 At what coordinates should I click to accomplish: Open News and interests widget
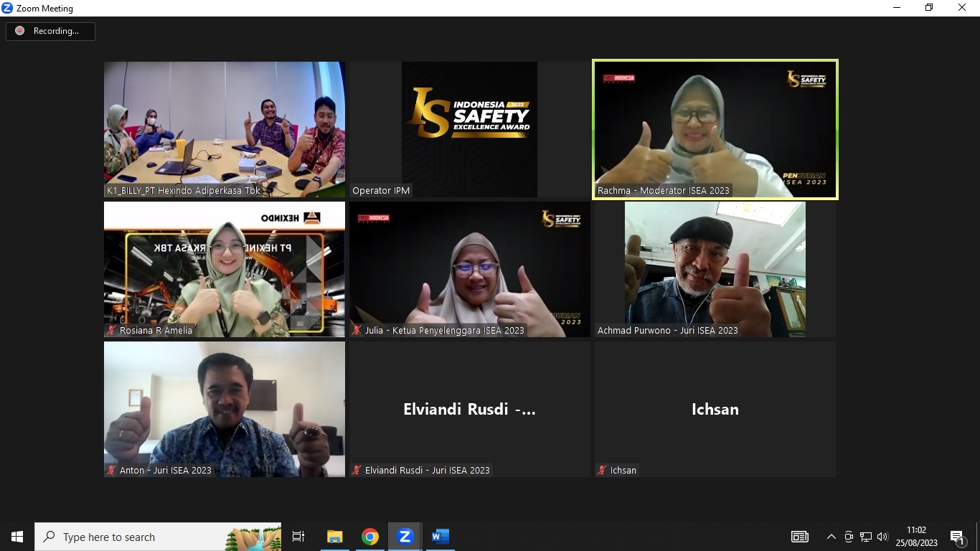coord(800,537)
